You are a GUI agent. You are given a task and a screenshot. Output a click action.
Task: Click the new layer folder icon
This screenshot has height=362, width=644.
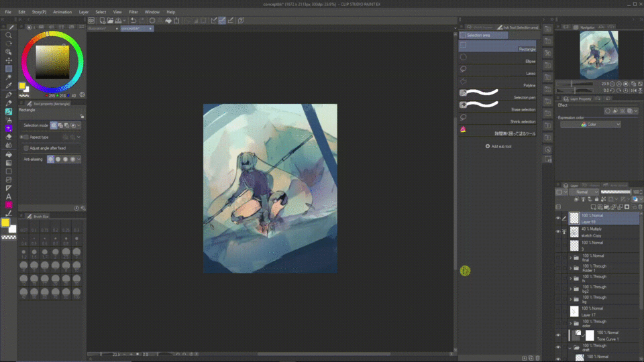tap(606, 207)
